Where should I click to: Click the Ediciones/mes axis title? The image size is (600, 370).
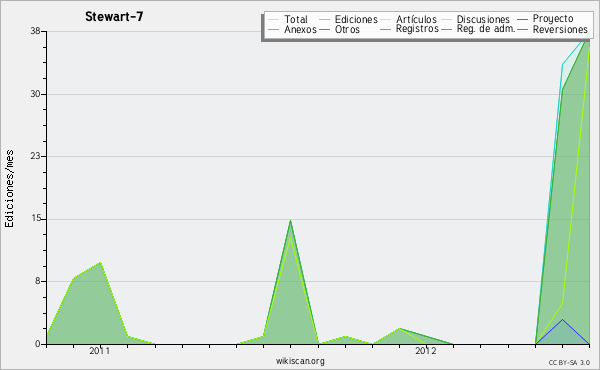9,189
